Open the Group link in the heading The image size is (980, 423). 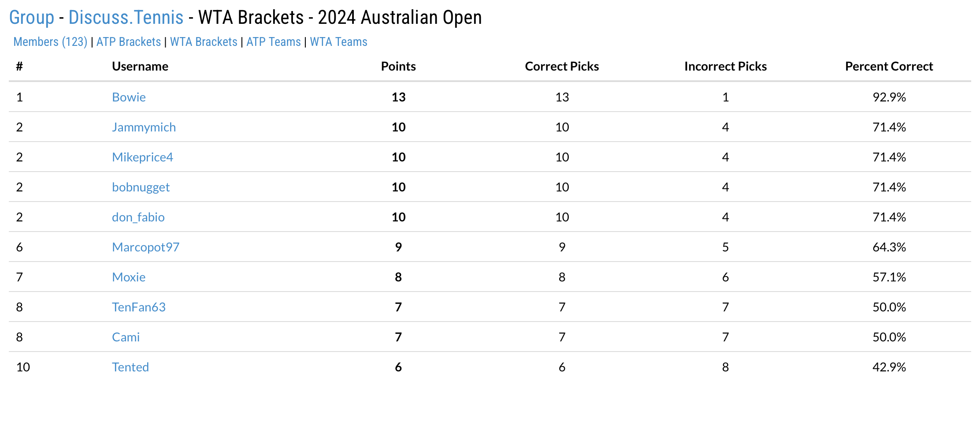point(32,18)
